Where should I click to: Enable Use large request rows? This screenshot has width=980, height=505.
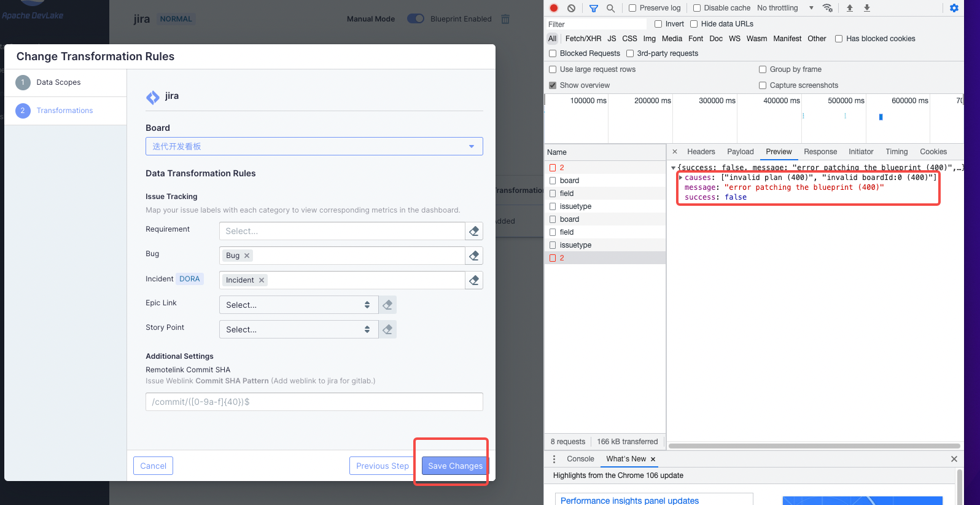tap(553, 69)
